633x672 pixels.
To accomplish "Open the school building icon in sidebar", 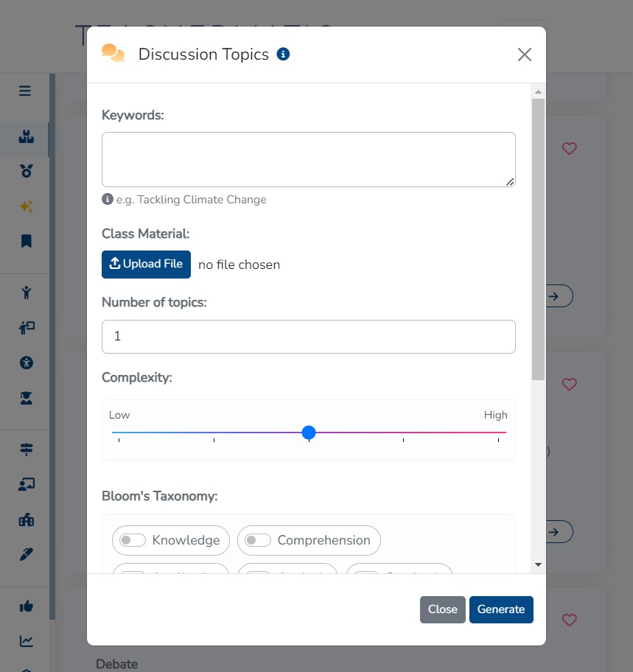I will (26, 520).
